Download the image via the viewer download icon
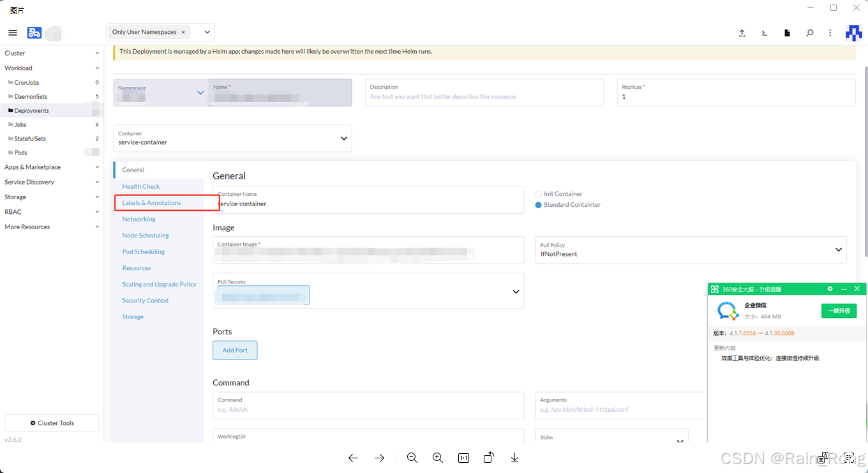The image size is (868, 473). pyautogui.click(x=514, y=458)
